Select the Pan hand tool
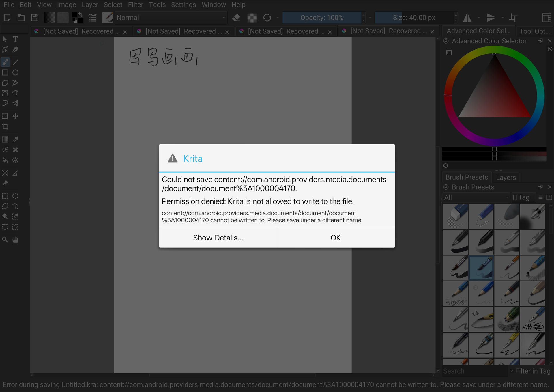This screenshot has width=554, height=392. 16,240
